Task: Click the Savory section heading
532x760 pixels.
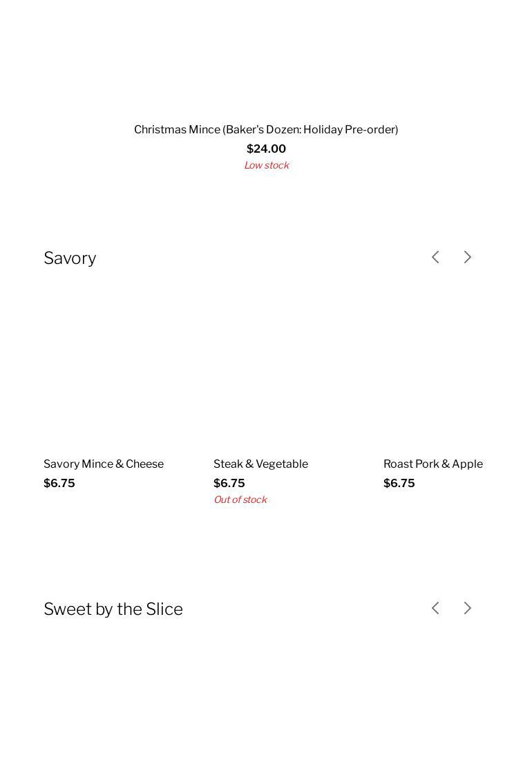Action: [70, 258]
